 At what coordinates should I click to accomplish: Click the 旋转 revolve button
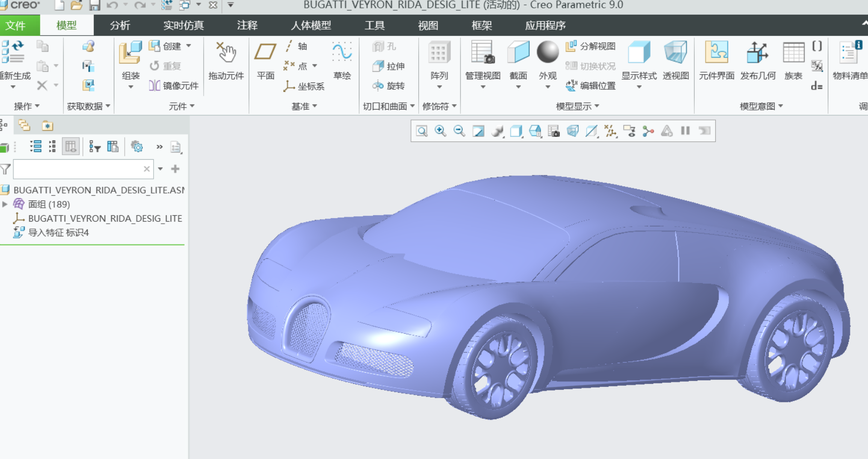[388, 86]
